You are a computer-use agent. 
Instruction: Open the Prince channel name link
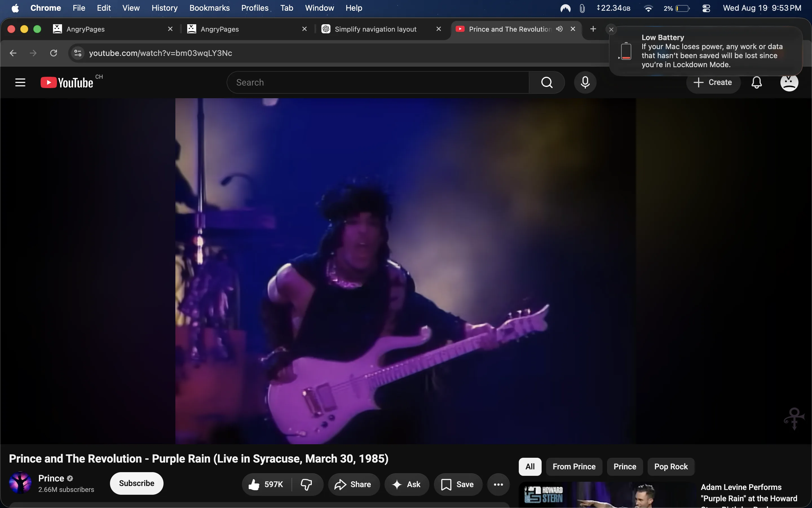51,478
